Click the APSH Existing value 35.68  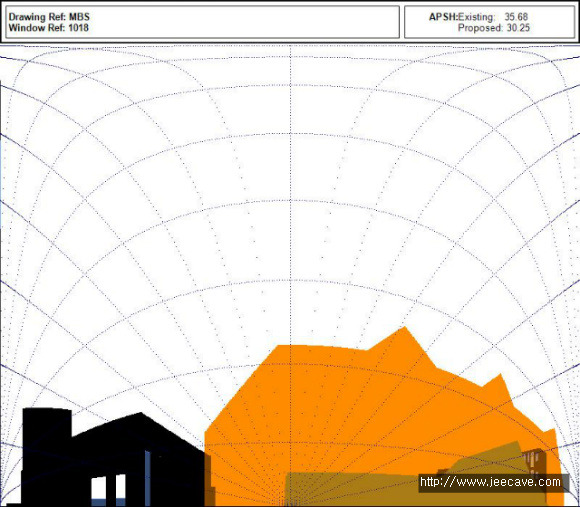516,17
